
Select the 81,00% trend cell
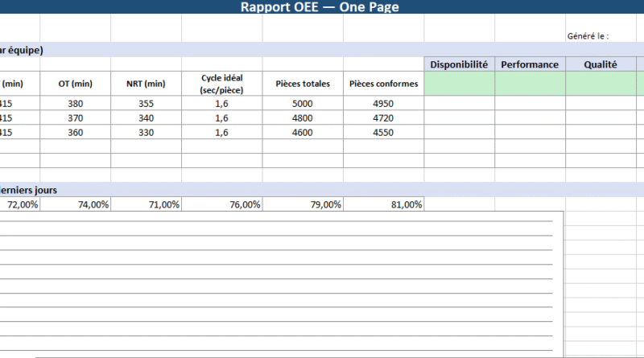[383, 204]
